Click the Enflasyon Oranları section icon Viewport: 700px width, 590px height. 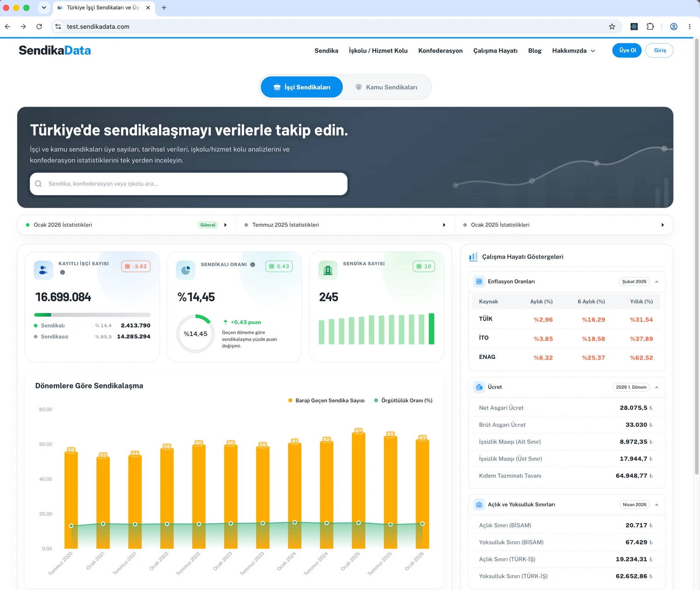point(479,282)
